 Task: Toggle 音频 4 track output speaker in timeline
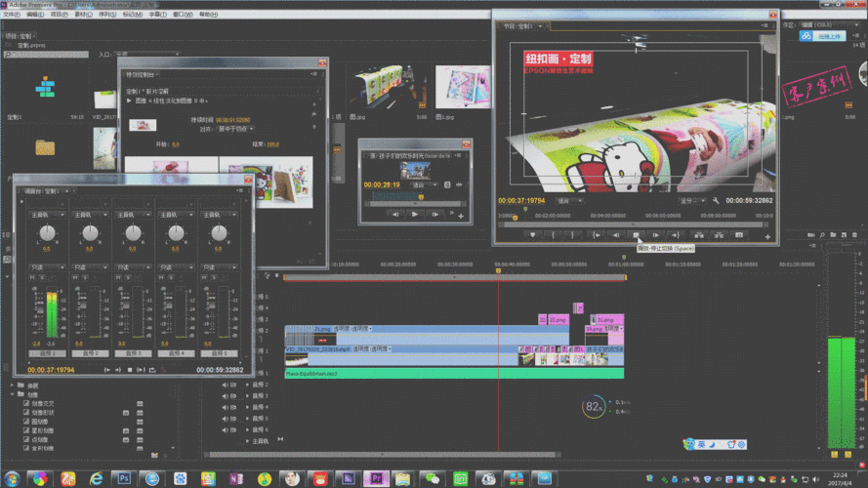tap(226, 407)
